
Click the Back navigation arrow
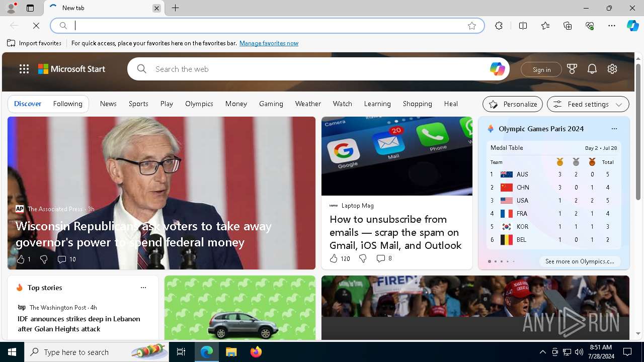pos(14,26)
